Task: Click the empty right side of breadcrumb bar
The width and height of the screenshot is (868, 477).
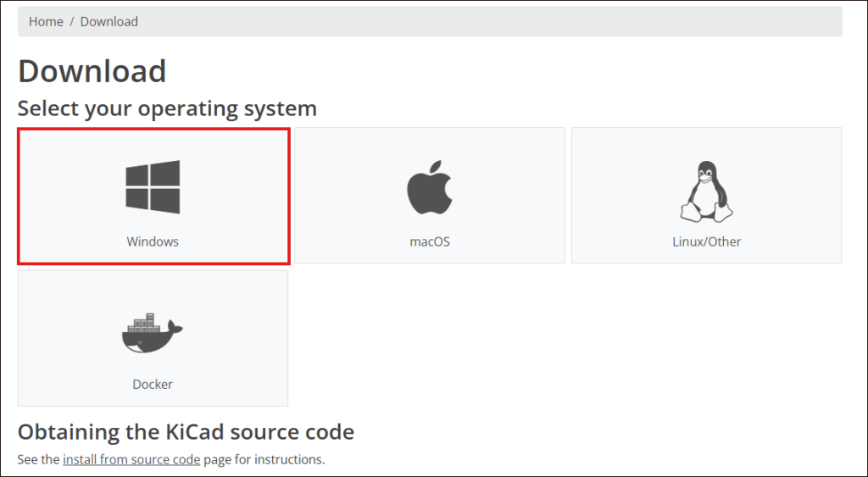Action: tap(593, 21)
